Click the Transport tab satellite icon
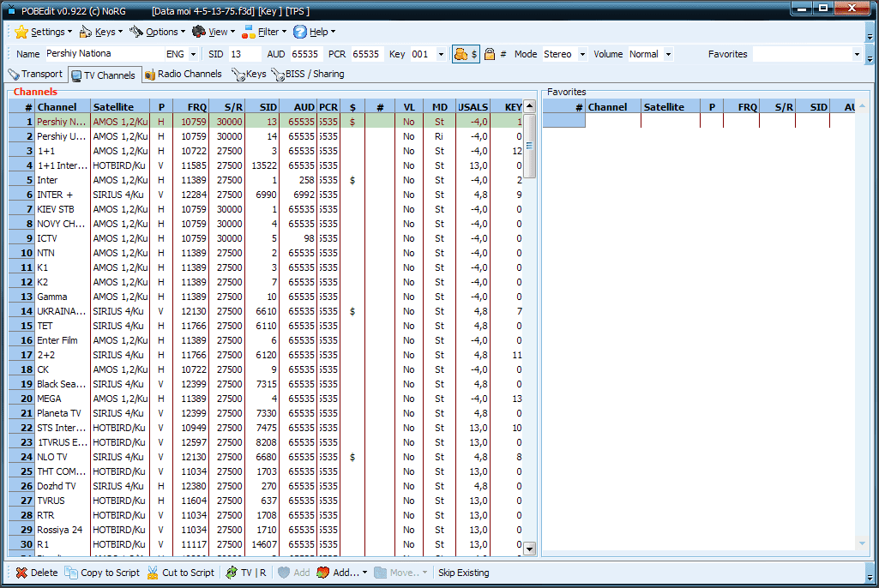The image size is (879, 588). point(14,74)
